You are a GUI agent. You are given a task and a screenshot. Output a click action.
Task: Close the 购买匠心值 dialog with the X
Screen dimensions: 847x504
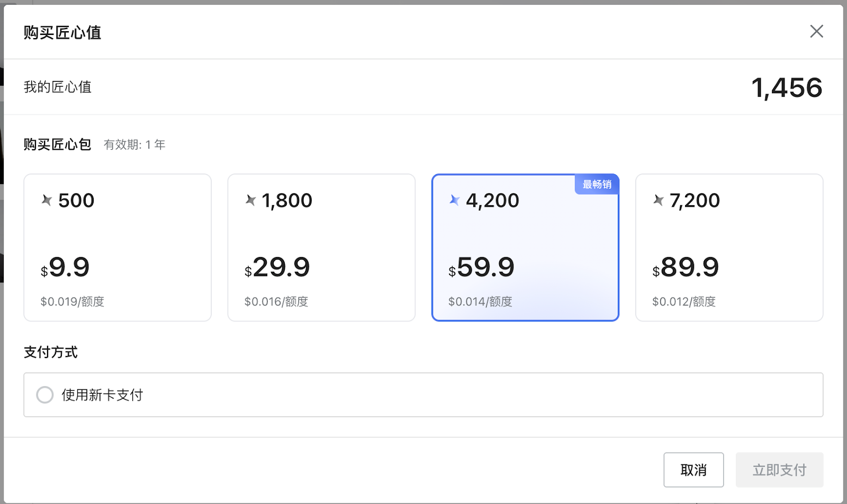click(x=816, y=32)
